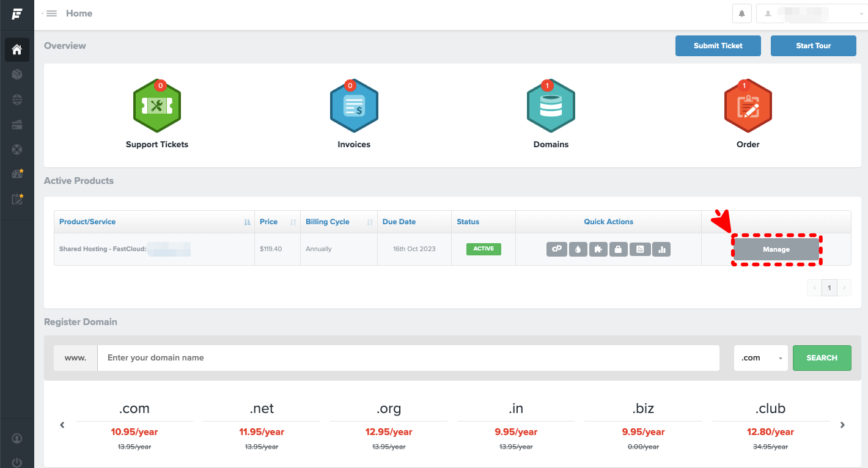Go to next table page
The height and width of the screenshot is (468, 868).
844,288
